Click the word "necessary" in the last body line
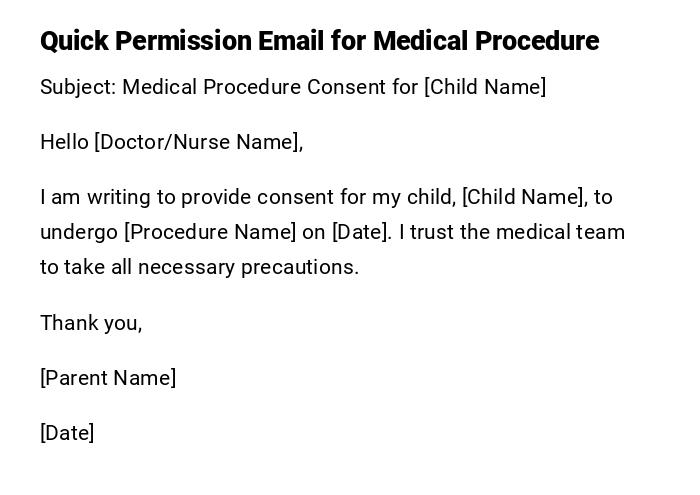 tap(187, 267)
